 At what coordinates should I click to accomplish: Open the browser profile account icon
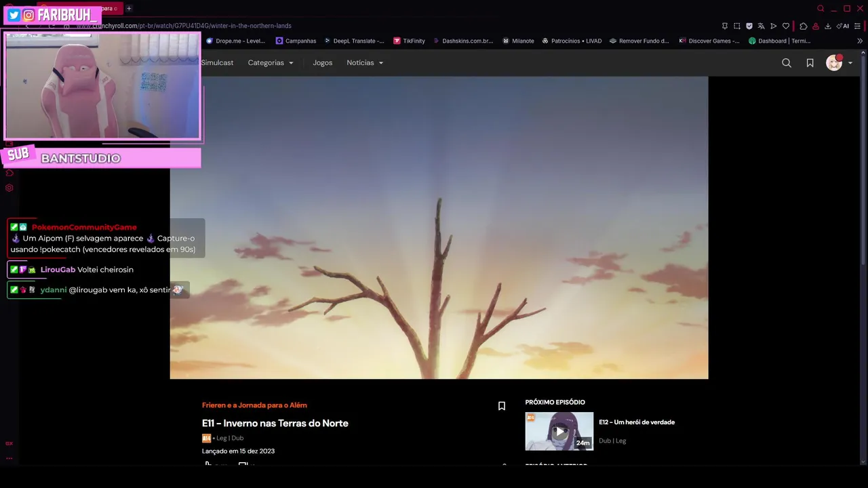click(x=816, y=26)
